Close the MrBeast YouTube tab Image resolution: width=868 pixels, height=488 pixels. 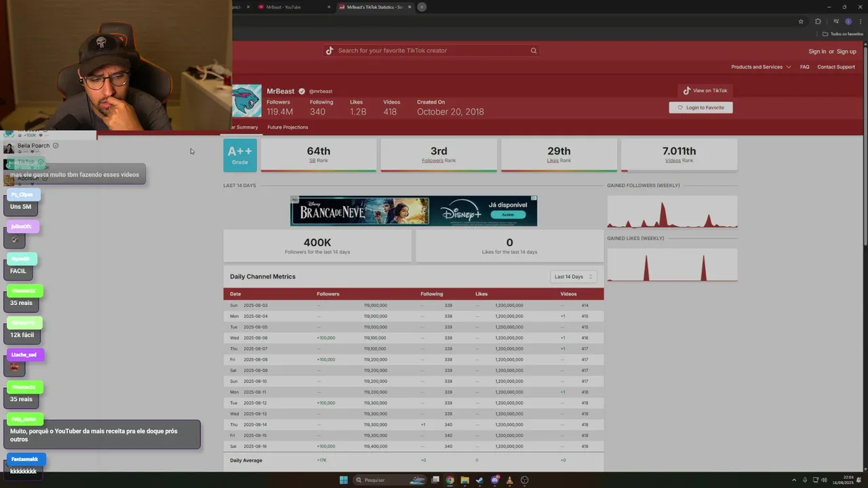[x=329, y=7]
